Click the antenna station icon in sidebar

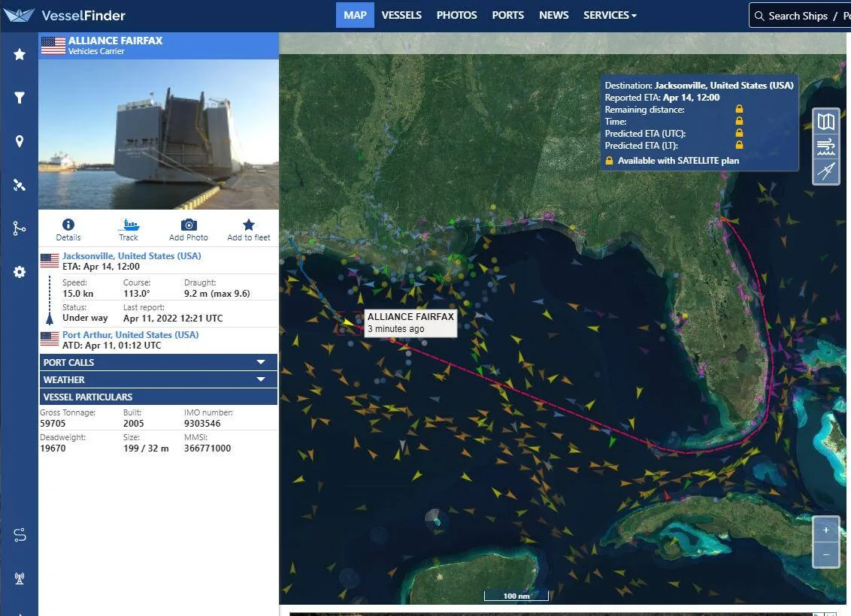pos(20,578)
